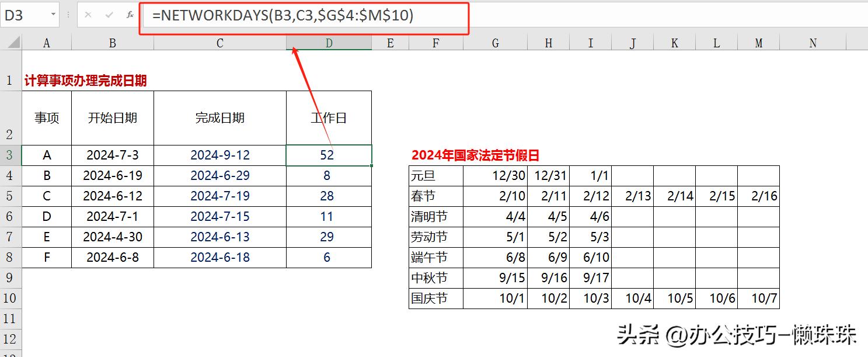Click cell D3 containing 52
868x357 pixels.
(329, 155)
